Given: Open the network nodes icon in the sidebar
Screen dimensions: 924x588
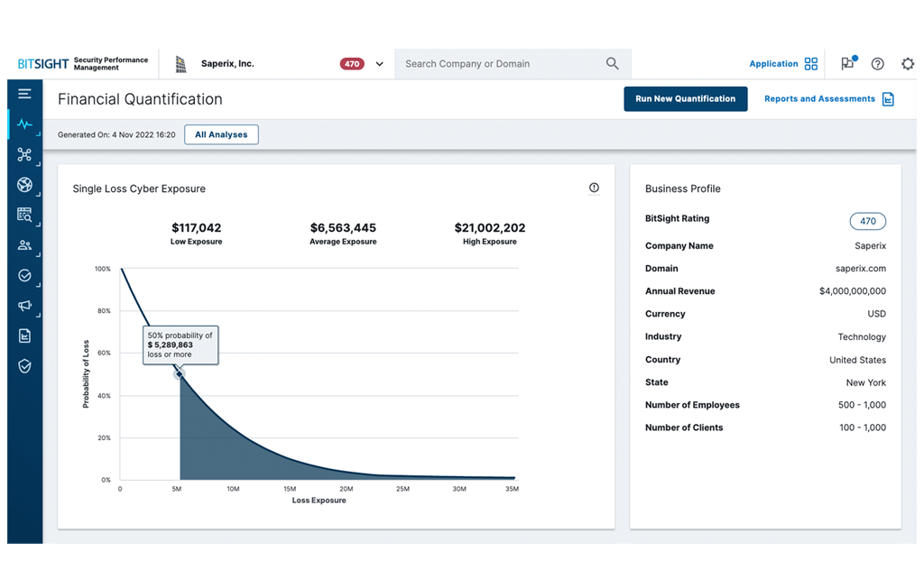Looking at the screenshot, I should click(x=24, y=155).
